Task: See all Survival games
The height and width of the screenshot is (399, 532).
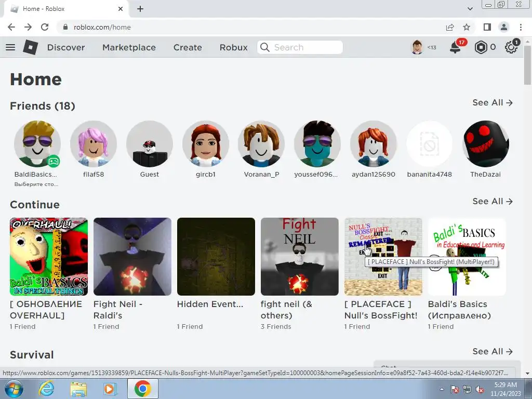Action: [x=493, y=351]
